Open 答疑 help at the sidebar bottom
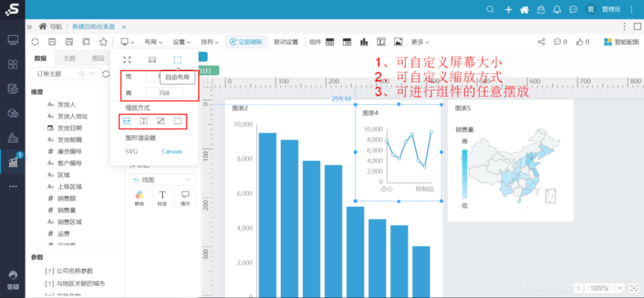Viewport: 644px width, 298px height. pos(13,280)
